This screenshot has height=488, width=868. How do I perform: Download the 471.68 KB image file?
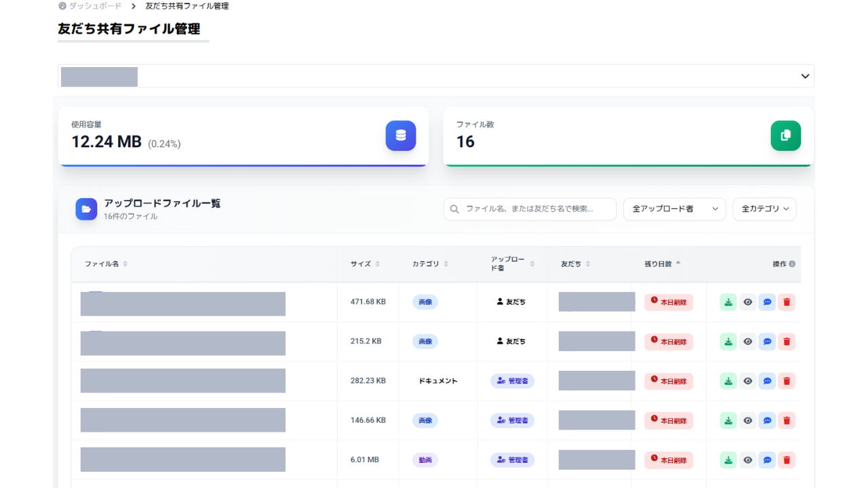[728, 302]
